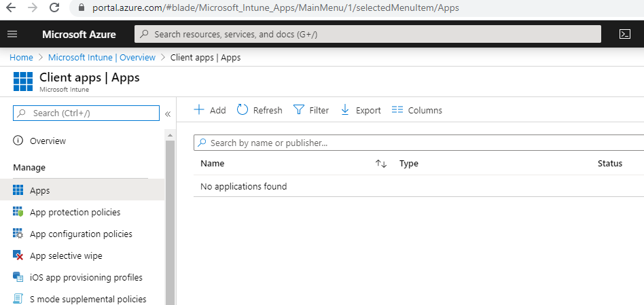The height and width of the screenshot is (305, 644).
Task: Click the funnel Filter icon
Action: [299, 109]
